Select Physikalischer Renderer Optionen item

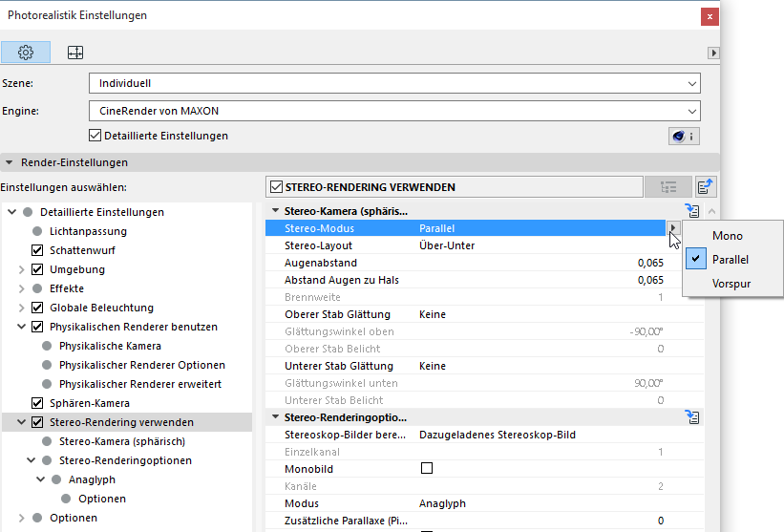[x=142, y=365]
